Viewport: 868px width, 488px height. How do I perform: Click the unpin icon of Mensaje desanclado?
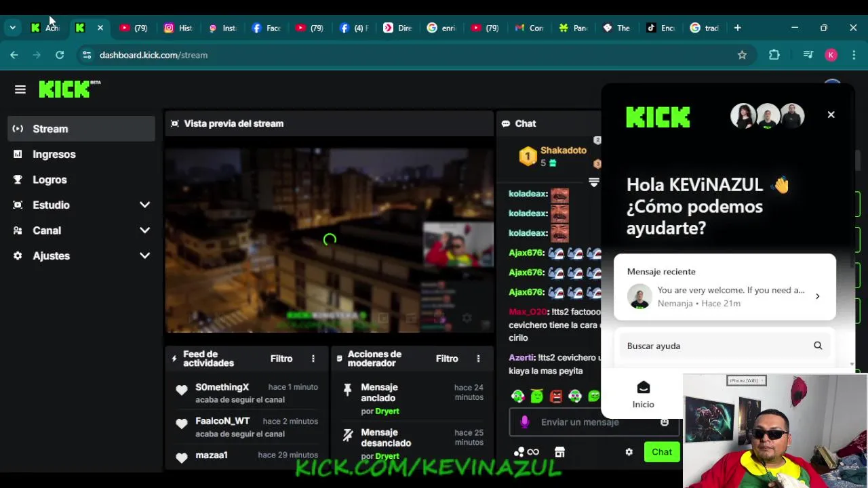point(347,435)
